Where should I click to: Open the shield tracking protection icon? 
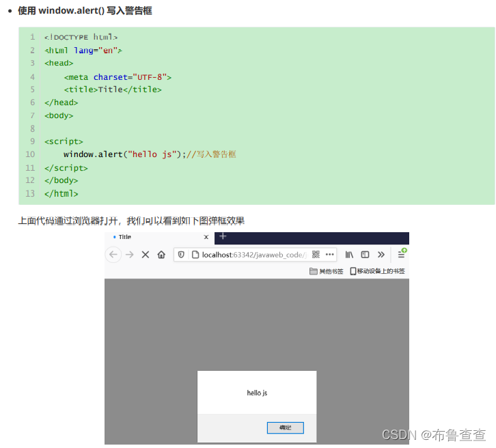pyautogui.click(x=181, y=255)
